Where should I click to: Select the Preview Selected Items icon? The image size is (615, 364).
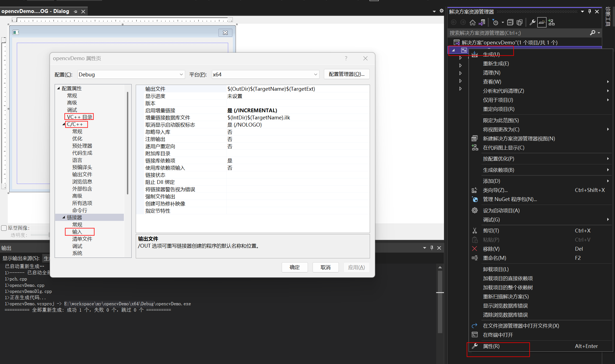(x=542, y=22)
